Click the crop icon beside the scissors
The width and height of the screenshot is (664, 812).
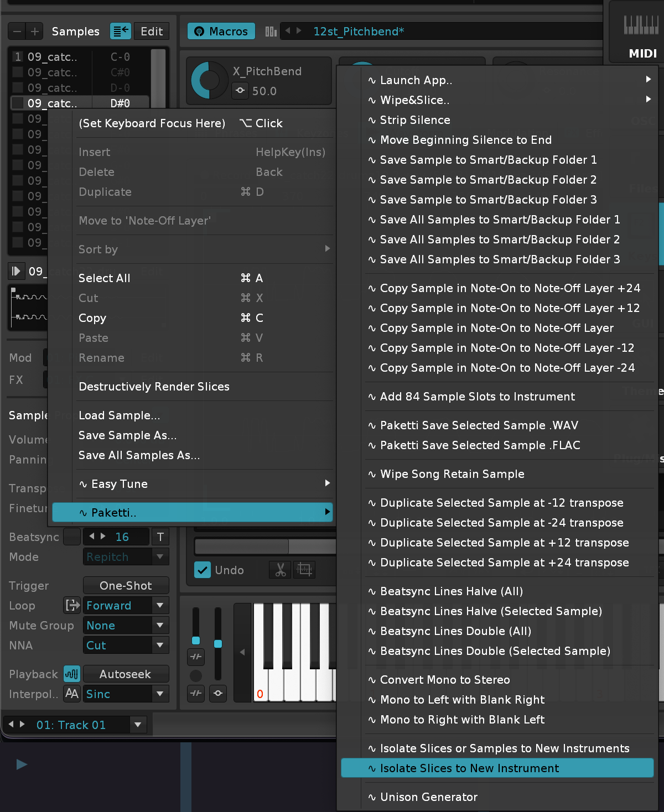[x=304, y=570]
